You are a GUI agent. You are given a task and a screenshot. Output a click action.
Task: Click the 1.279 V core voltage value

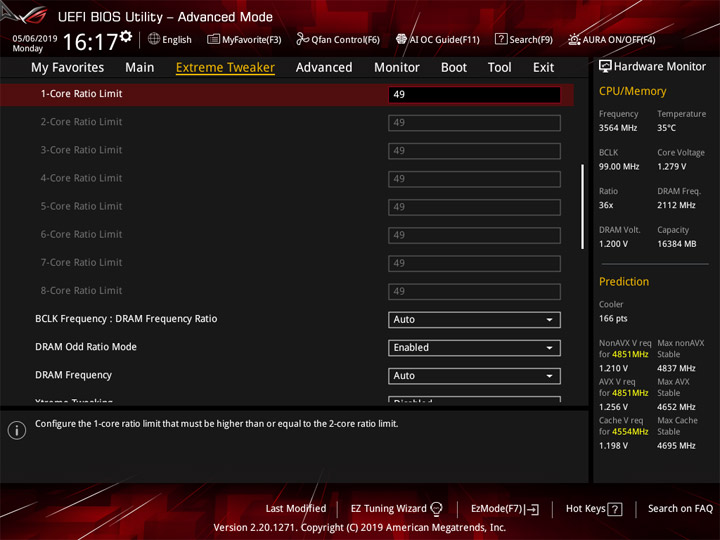pos(671,166)
